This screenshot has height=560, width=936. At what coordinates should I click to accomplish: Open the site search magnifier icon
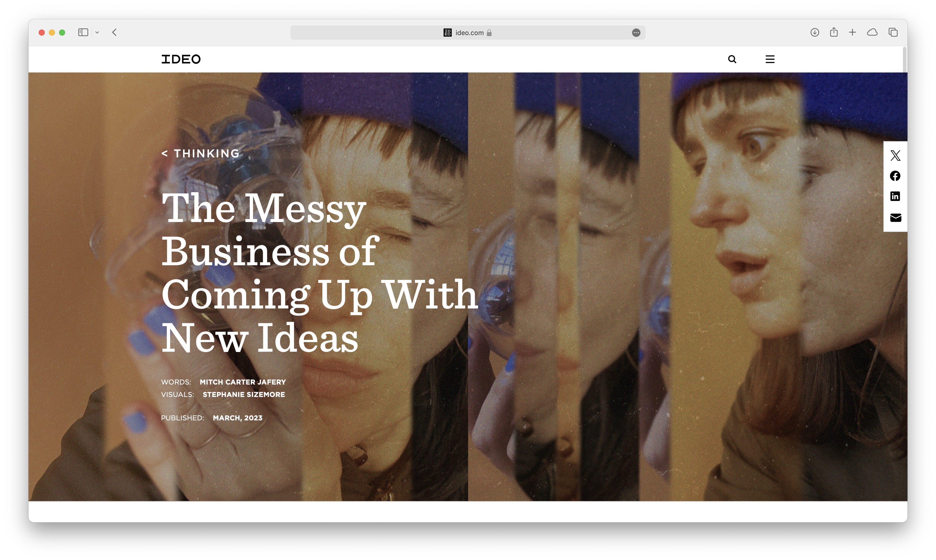(732, 59)
